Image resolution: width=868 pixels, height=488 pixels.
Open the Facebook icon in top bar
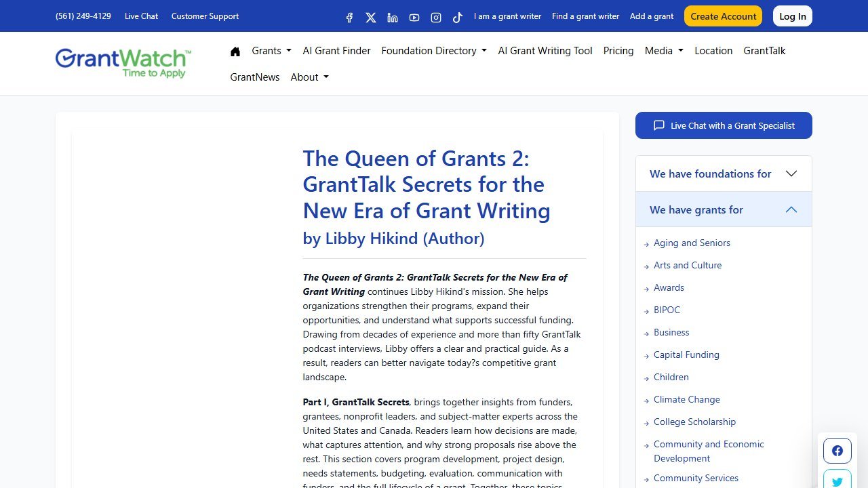point(349,18)
